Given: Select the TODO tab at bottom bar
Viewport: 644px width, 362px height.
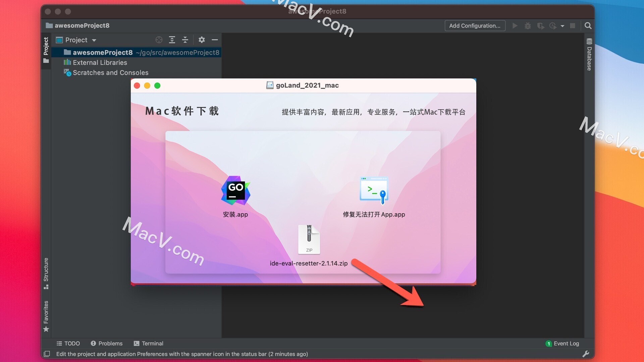Looking at the screenshot, I should tap(68, 344).
